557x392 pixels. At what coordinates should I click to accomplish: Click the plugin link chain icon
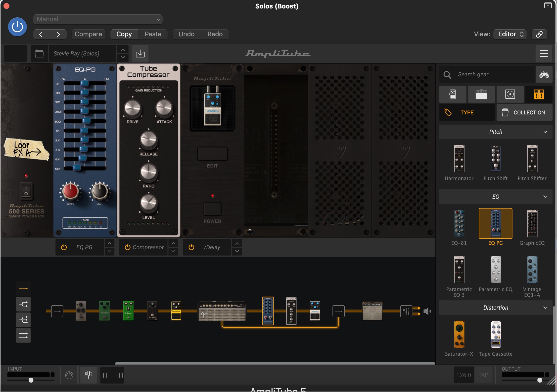click(539, 34)
